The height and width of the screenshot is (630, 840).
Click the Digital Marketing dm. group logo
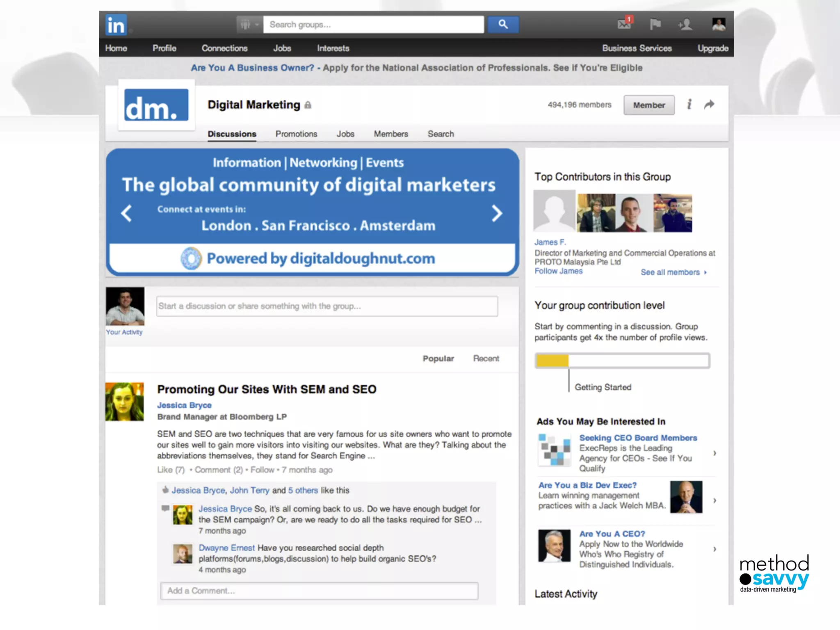156,105
